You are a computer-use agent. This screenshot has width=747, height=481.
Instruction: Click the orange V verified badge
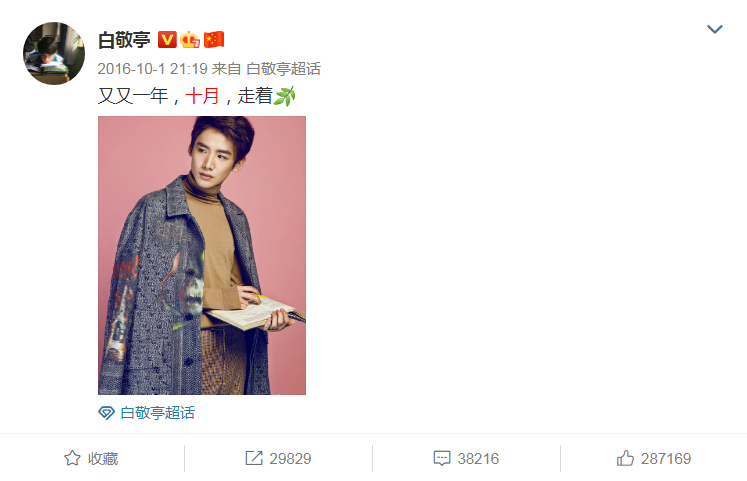point(167,40)
